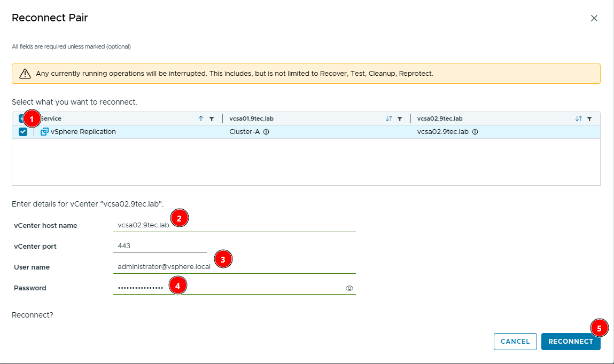Viewport: 614px width, 364px height.
Task: Click the vcsa01.9tec.lab column header
Action: (251, 118)
